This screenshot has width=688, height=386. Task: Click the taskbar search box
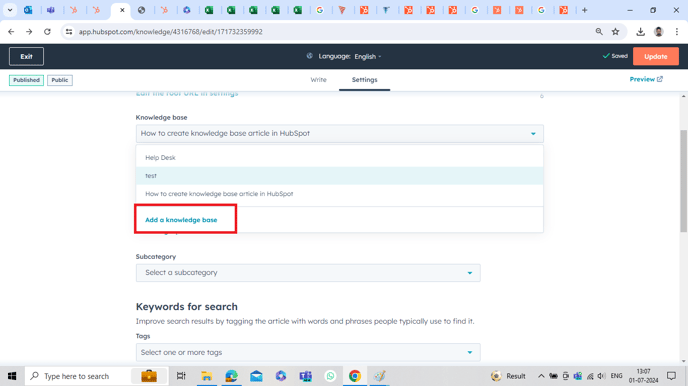(97, 376)
